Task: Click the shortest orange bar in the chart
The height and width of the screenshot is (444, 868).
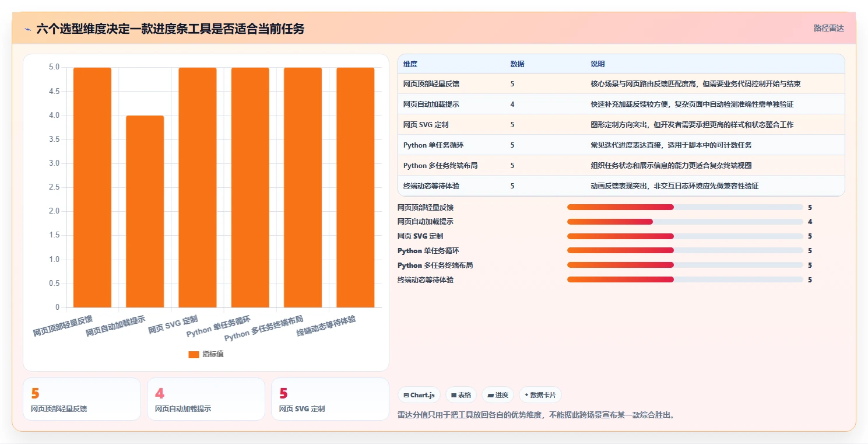Action: click(145, 211)
